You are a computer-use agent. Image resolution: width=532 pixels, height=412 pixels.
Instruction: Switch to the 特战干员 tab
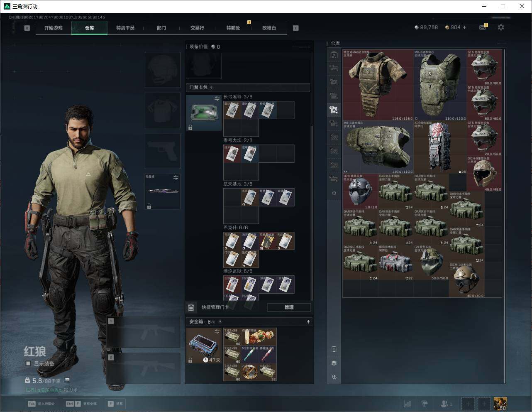(x=125, y=28)
